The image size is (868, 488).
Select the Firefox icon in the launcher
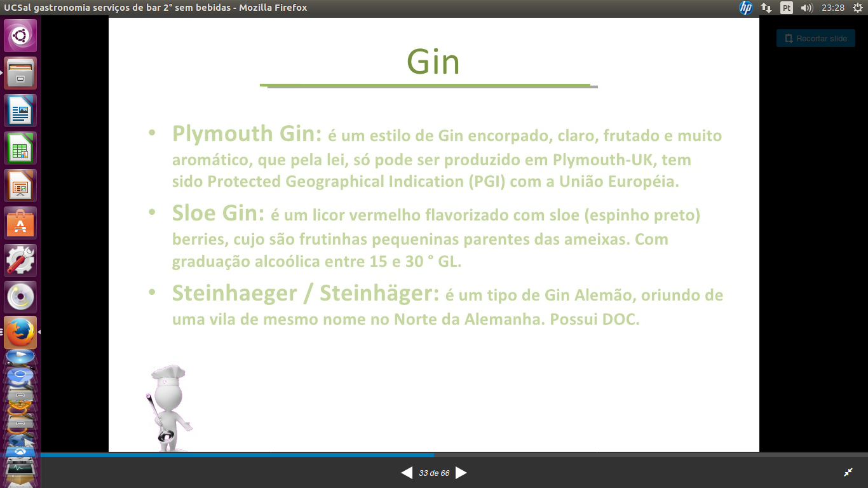[20, 332]
